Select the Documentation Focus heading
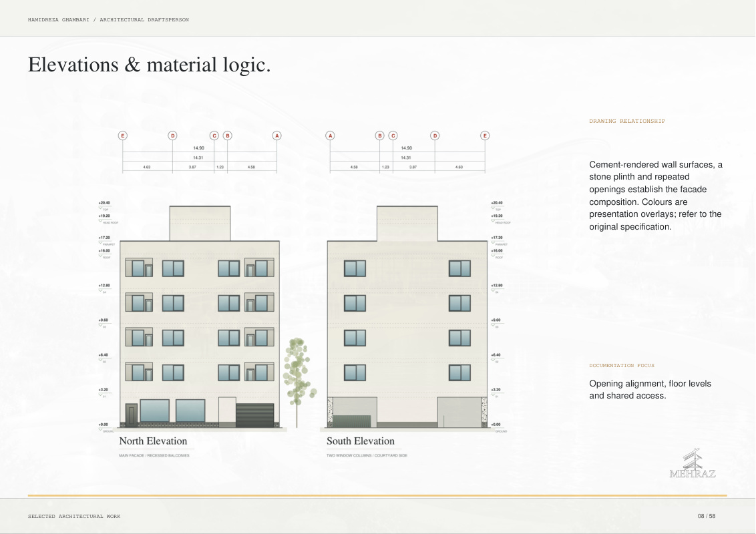The height and width of the screenshot is (534, 756). pyautogui.click(x=622, y=365)
